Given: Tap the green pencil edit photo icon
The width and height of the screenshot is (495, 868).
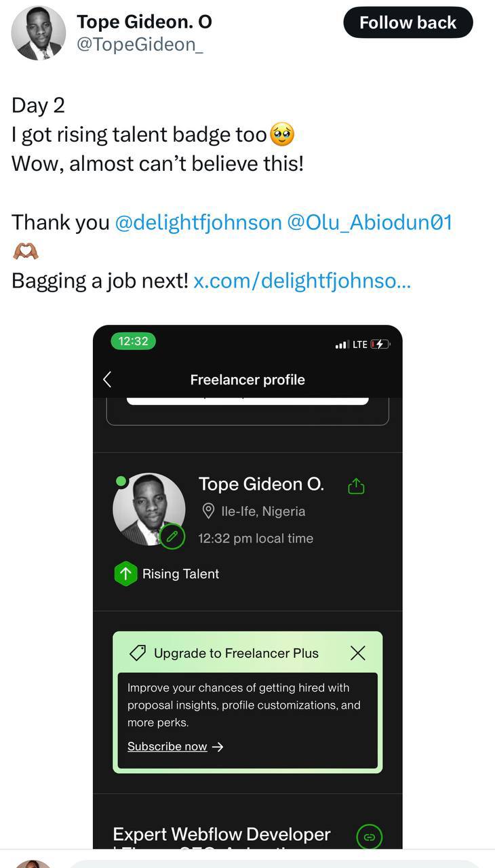Looking at the screenshot, I should click(x=172, y=537).
